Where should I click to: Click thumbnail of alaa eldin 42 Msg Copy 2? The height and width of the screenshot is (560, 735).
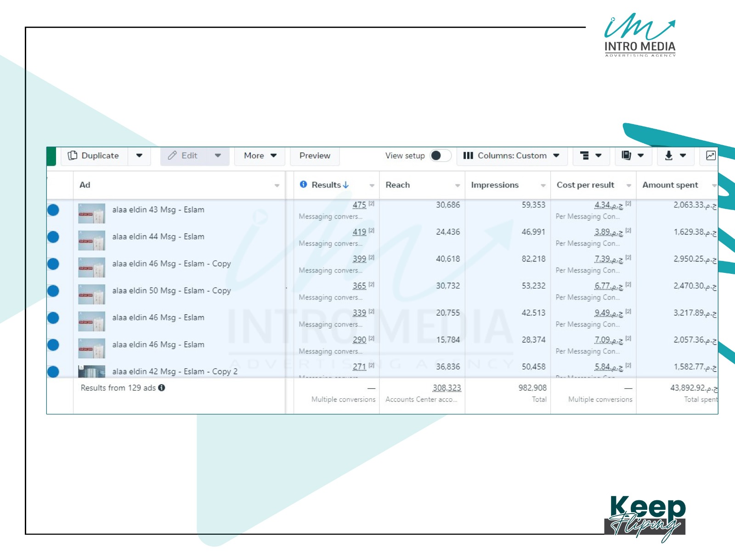click(x=92, y=371)
